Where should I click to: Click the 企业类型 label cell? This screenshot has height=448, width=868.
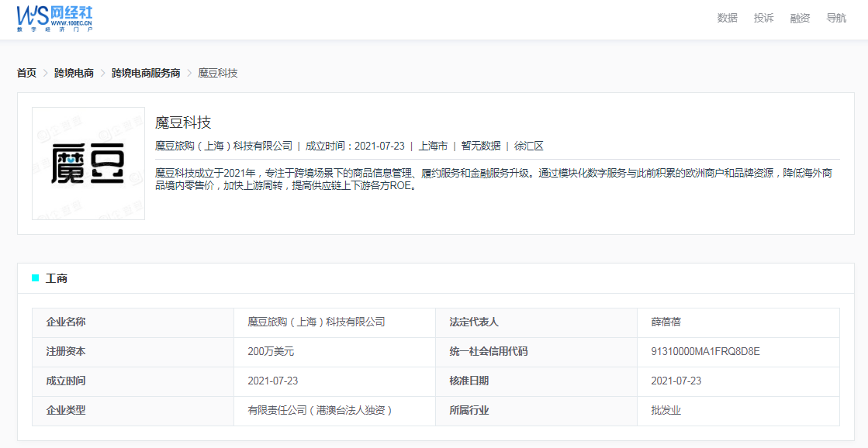click(x=133, y=411)
